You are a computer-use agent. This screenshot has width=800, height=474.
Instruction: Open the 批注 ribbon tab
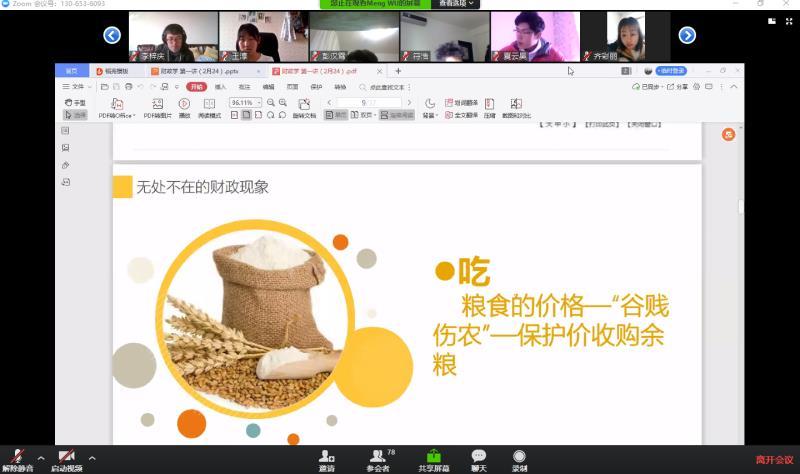pos(244,87)
